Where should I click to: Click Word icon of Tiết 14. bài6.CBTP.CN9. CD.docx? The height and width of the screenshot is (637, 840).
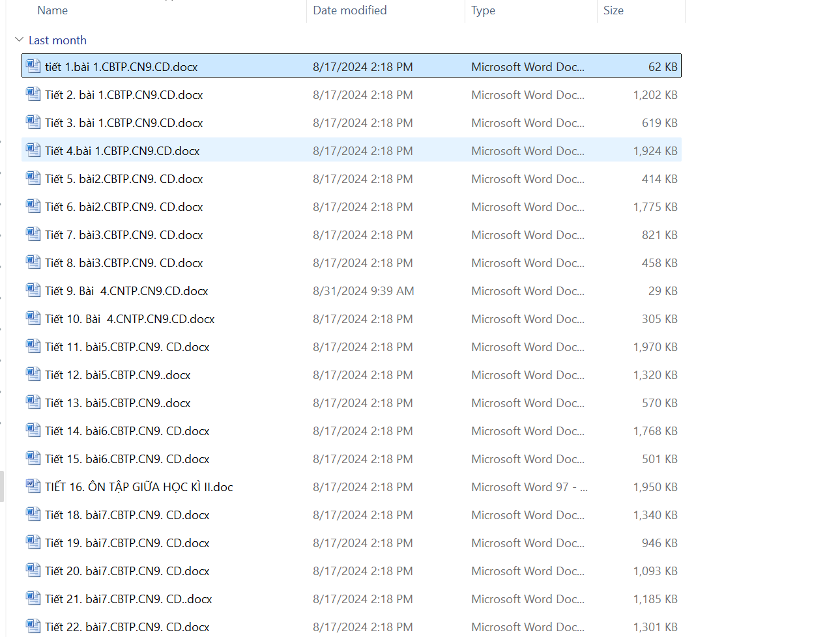pos(33,430)
